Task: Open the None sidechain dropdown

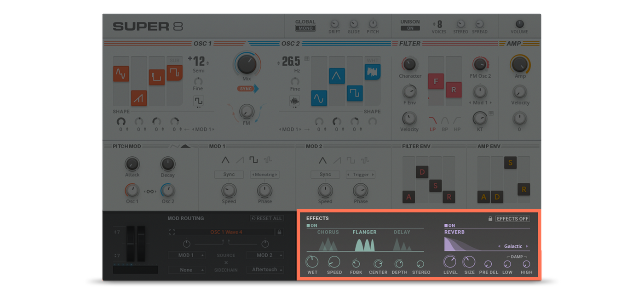Action: pos(186,270)
